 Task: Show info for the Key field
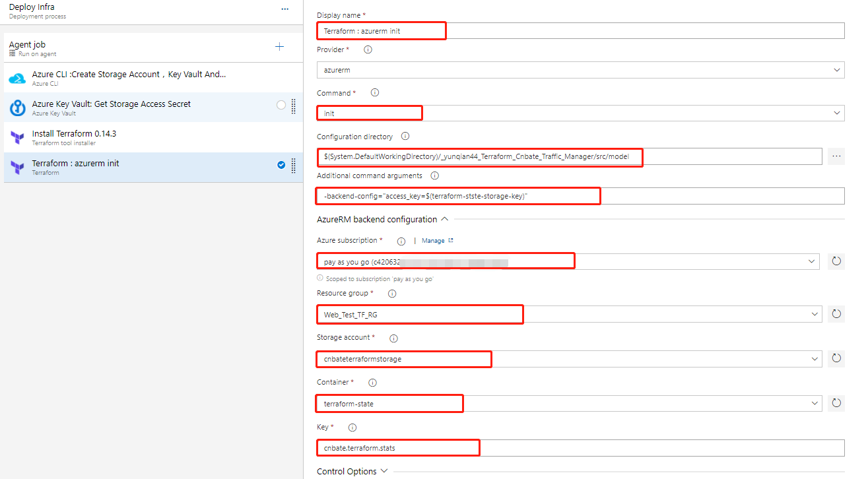point(352,428)
